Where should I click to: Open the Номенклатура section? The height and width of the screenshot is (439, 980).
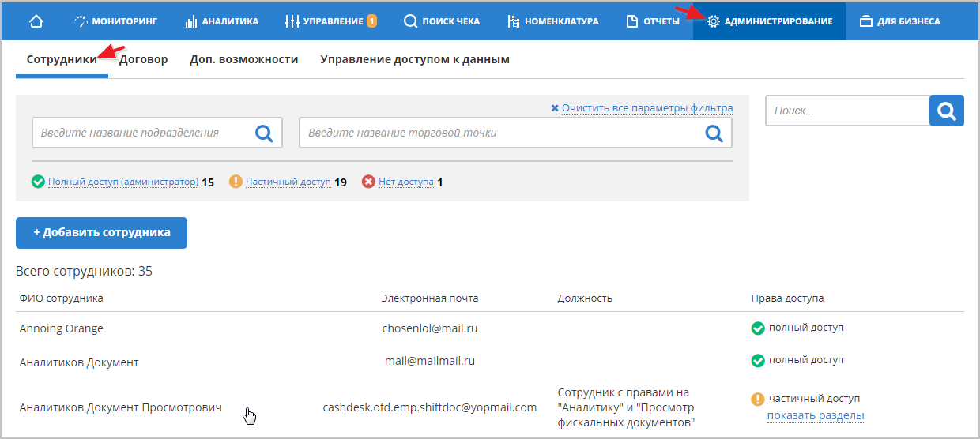coord(553,21)
